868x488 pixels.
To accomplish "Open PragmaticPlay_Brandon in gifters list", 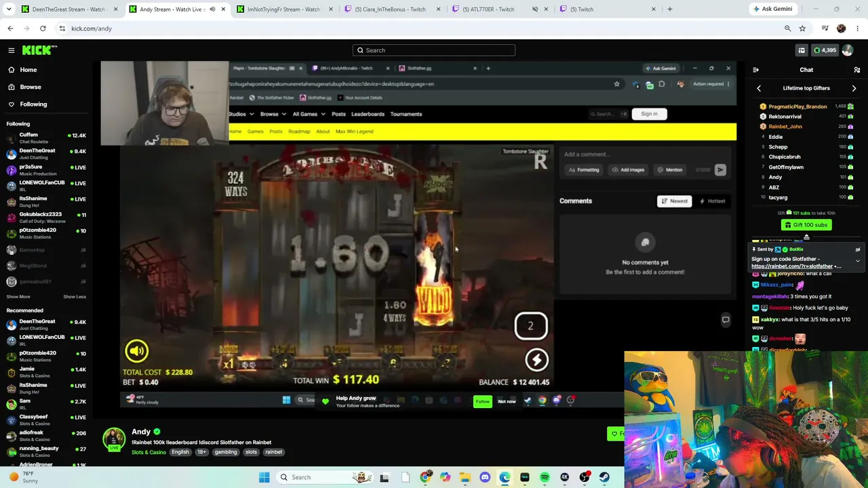I will pyautogui.click(x=797, y=106).
